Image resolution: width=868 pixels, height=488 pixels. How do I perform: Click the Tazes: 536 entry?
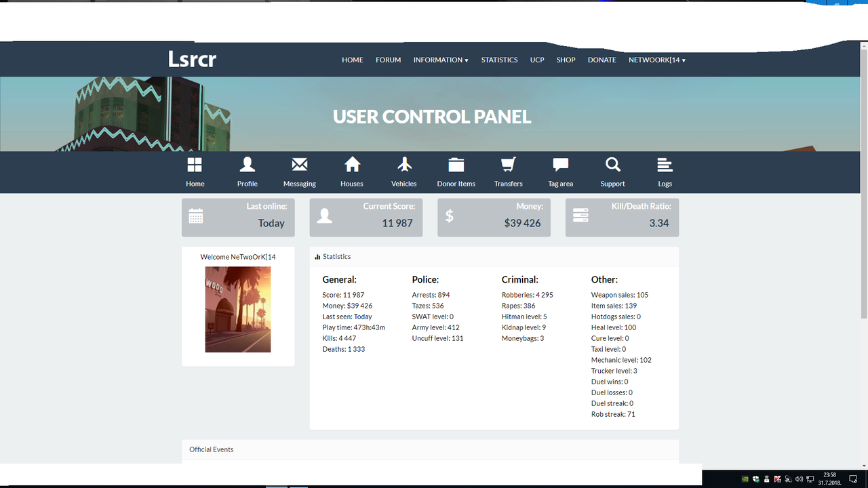(428, 306)
